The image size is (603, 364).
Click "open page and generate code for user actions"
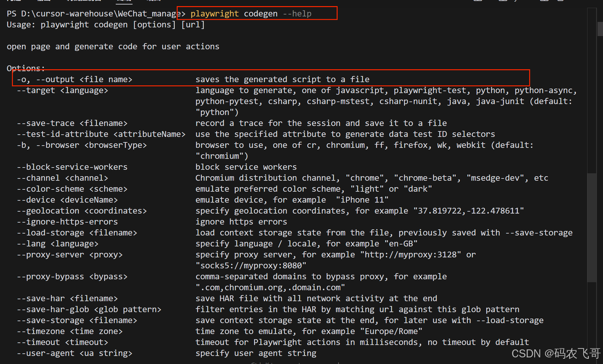(x=113, y=47)
